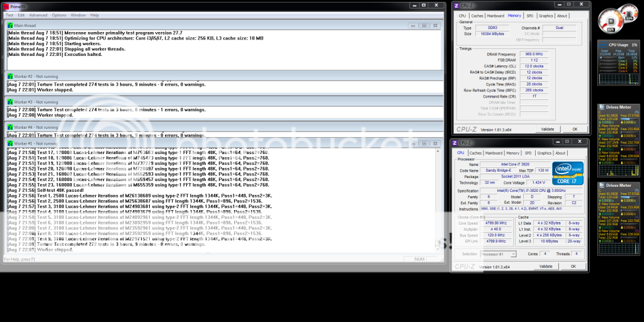This screenshot has height=322, width=644.
Task: Select CPU tab in lower CPU-Z window
Action: pos(461,153)
